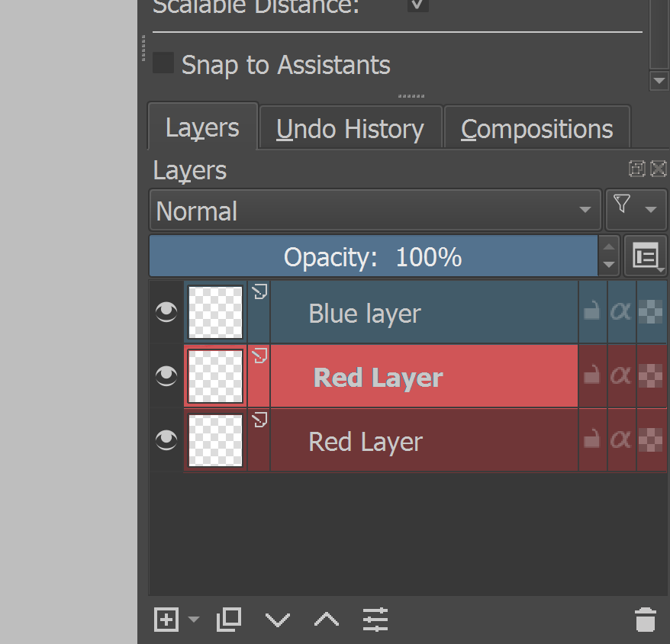Move layer up with the up arrow
This screenshot has width=670, height=644.
(327, 620)
